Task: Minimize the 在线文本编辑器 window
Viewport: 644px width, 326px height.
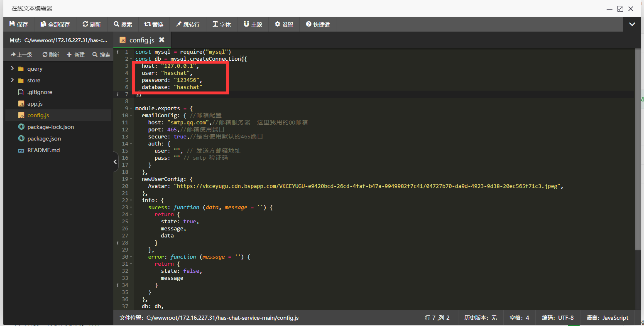Action: coord(609,8)
